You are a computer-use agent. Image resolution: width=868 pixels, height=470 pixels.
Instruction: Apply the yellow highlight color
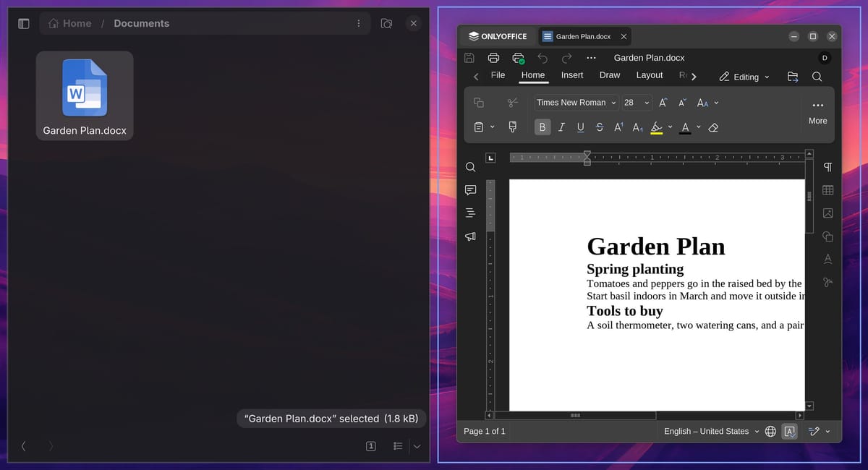[657, 127]
